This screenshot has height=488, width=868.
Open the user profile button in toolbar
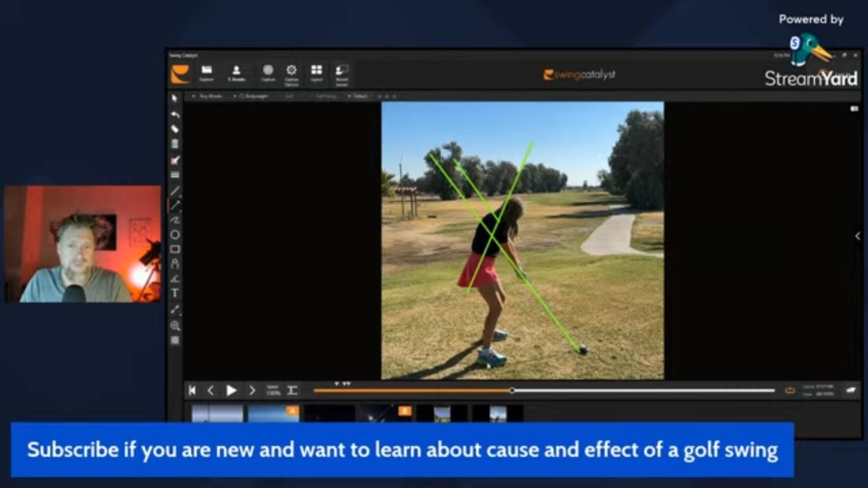tap(237, 73)
